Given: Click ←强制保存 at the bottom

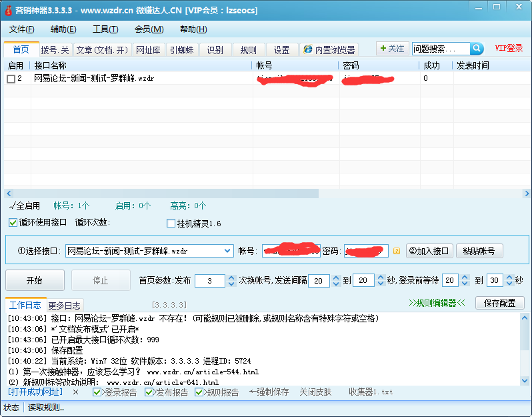Looking at the screenshot, I should click(x=269, y=392).
